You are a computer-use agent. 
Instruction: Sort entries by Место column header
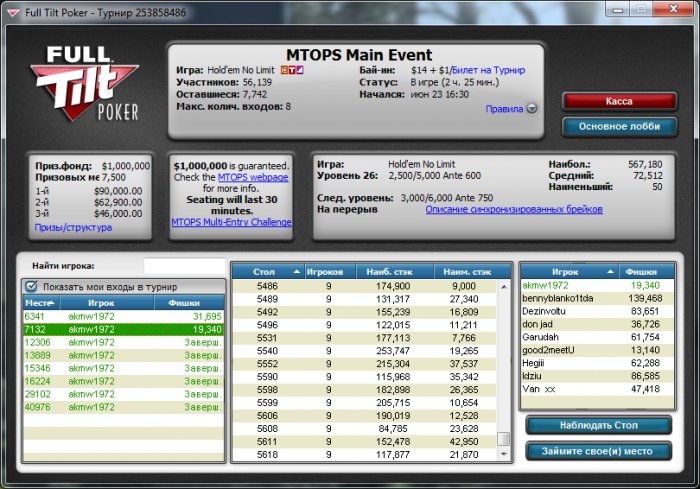41,303
